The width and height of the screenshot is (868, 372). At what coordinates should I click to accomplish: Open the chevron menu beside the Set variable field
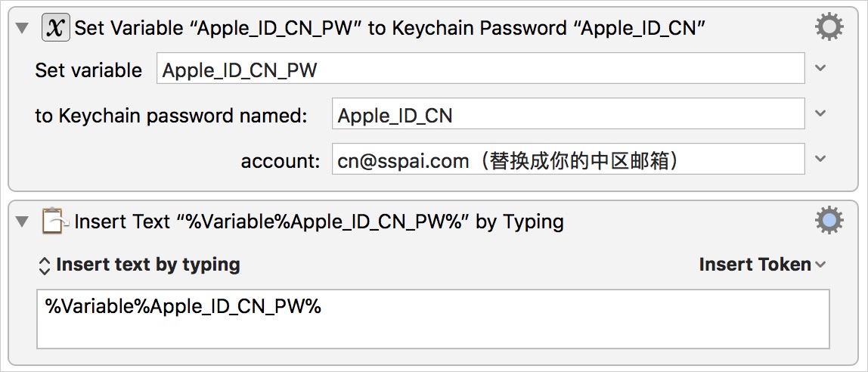click(821, 68)
